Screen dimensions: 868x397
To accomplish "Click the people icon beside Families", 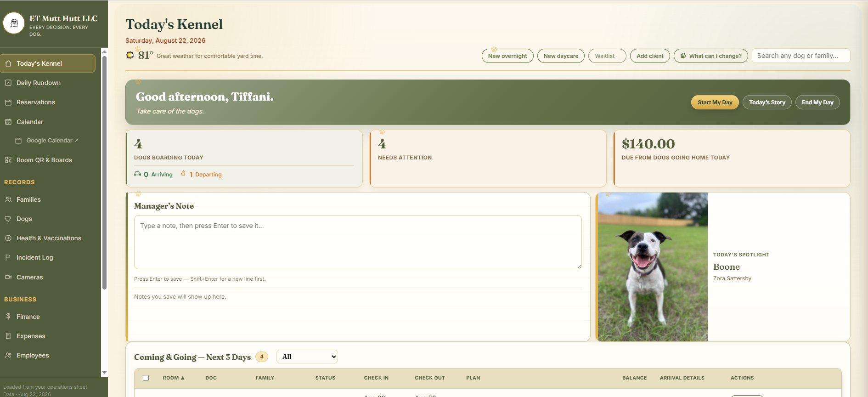I will 8,199.
